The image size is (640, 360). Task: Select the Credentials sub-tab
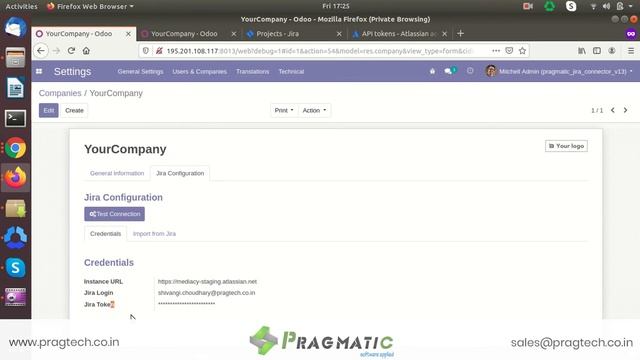tap(105, 233)
